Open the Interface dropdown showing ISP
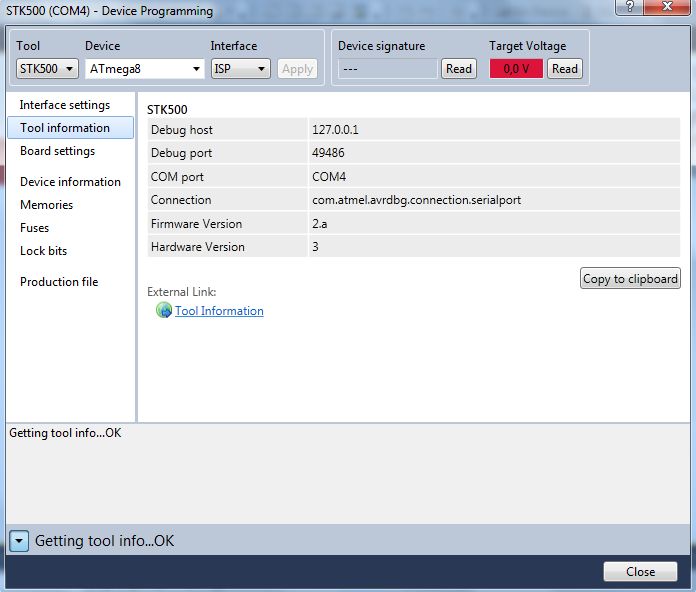The height and width of the screenshot is (592, 696). point(241,69)
